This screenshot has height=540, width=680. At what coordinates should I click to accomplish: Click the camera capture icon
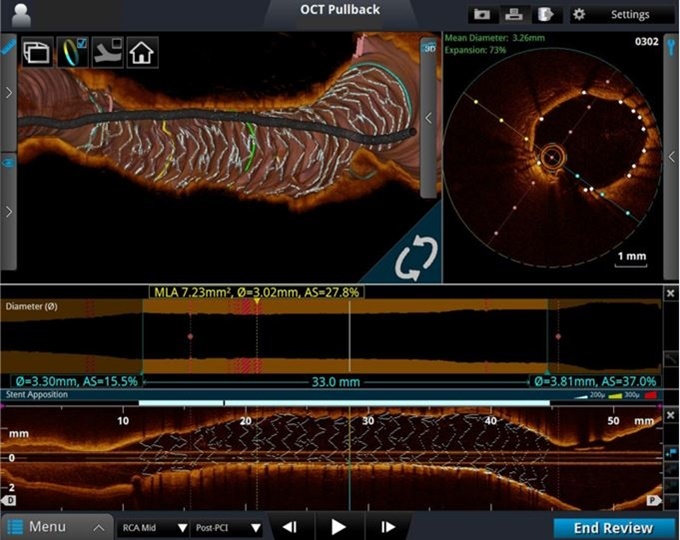tap(482, 15)
